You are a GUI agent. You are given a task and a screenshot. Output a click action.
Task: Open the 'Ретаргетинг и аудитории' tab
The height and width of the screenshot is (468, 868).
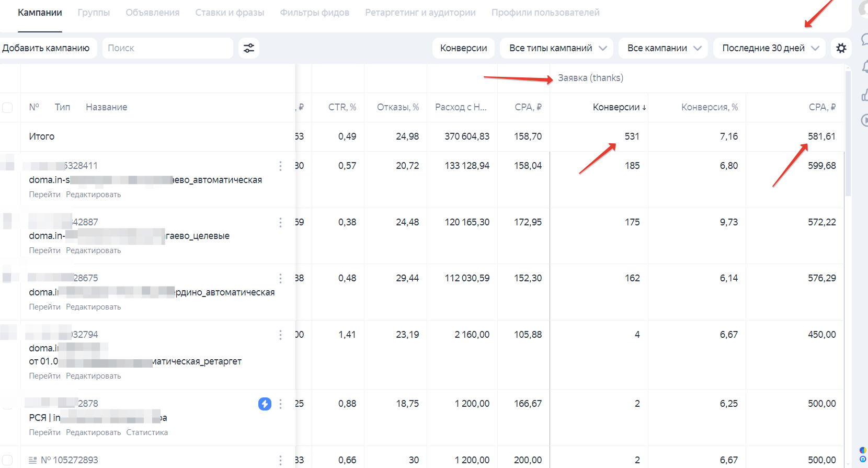420,13
